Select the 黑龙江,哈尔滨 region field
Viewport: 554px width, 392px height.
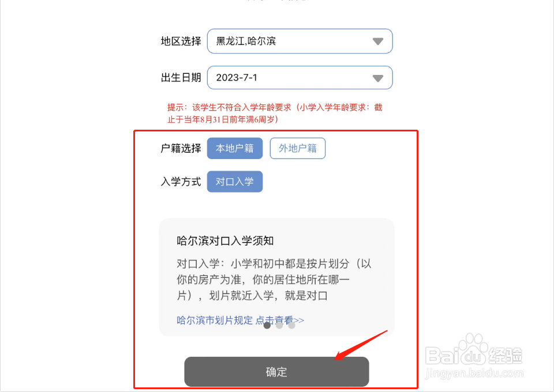(x=300, y=42)
